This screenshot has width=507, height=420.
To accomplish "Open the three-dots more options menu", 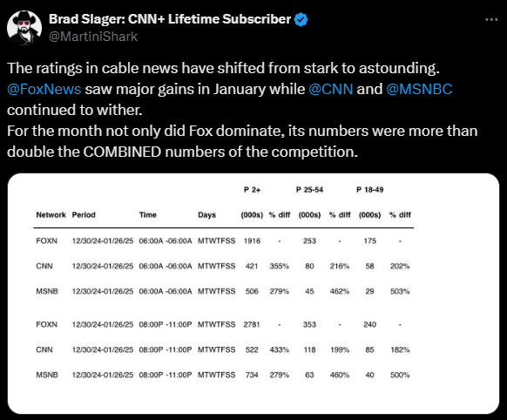I will 491,20.
